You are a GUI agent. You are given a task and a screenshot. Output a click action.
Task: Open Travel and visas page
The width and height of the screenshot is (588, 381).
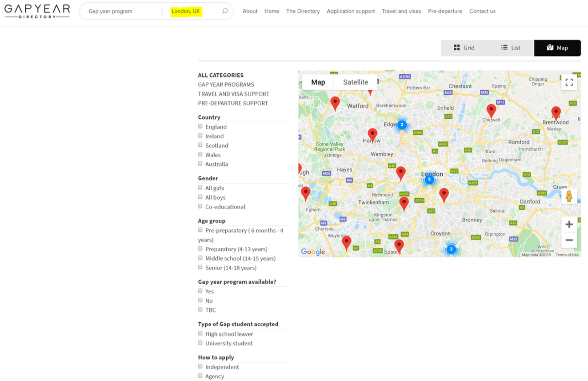[x=401, y=12]
